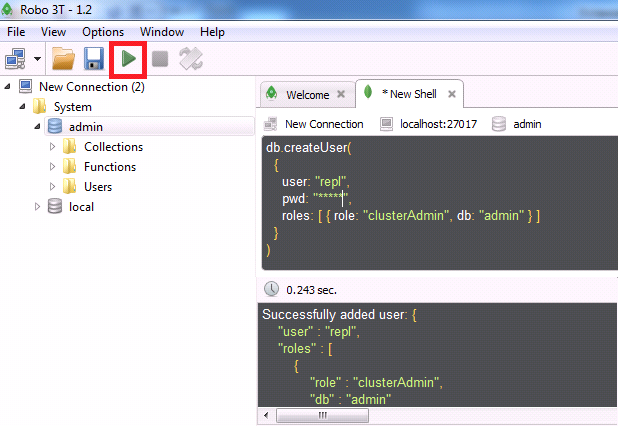This screenshot has width=618, height=426.
Task: Click the Connect computers icon in toolbar
Action: (17, 59)
